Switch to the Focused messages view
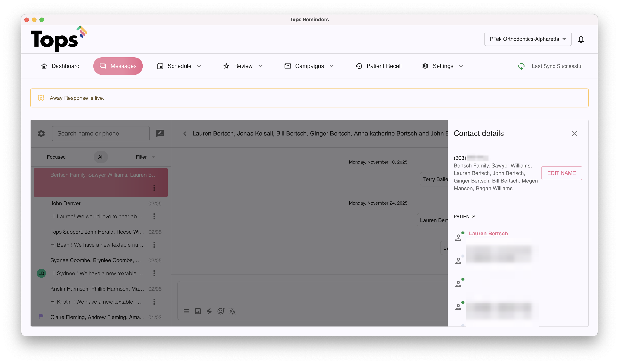The width and height of the screenshot is (619, 364). tap(56, 157)
